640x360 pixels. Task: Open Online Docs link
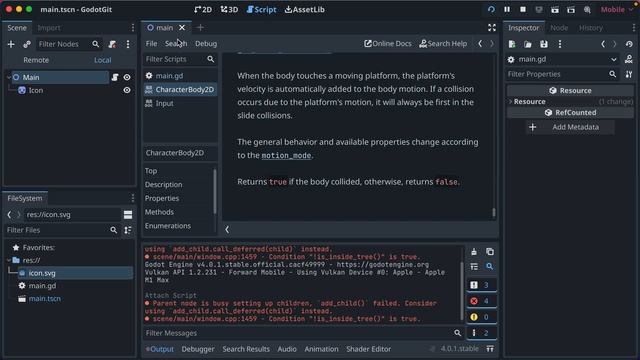point(387,44)
